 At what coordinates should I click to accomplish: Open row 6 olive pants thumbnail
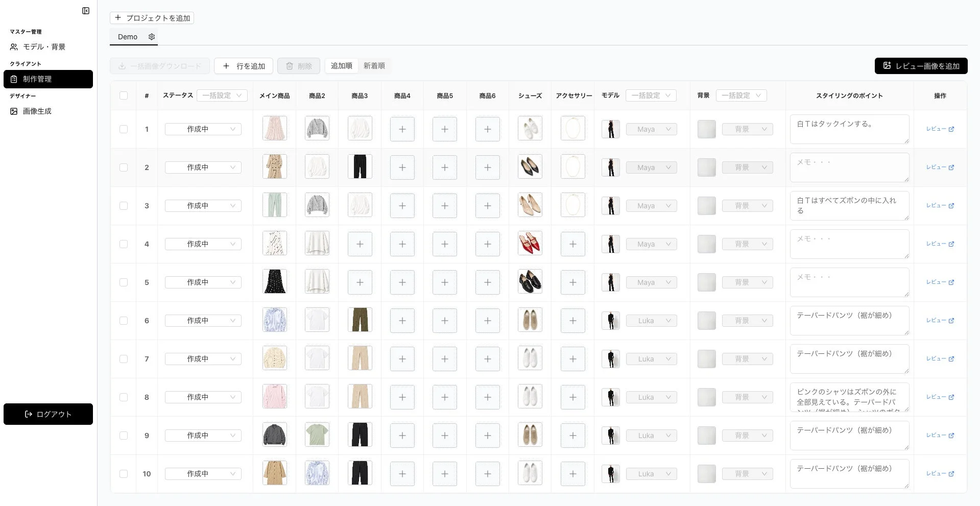pos(360,320)
